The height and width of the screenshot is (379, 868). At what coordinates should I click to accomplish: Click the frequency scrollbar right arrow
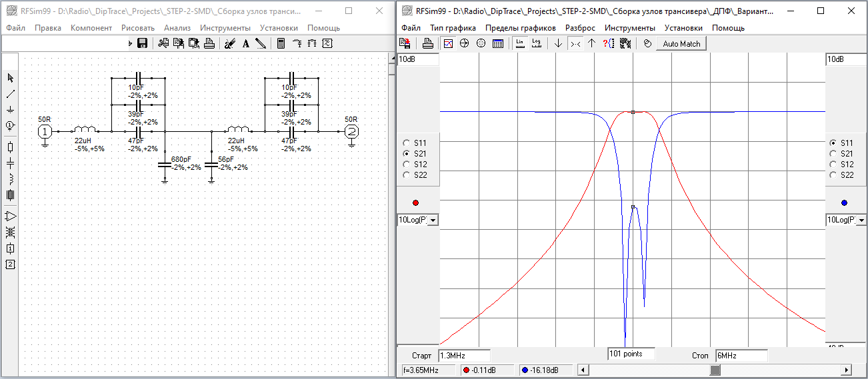pyautogui.click(x=847, y=370)
